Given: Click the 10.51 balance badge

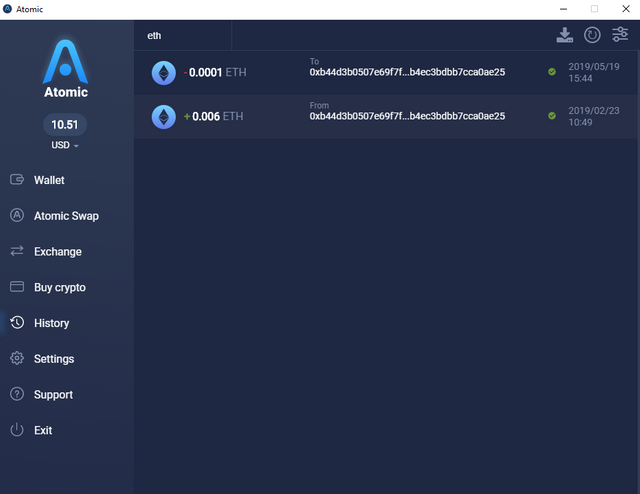Looking at the screenshot, I should (65, 125).
